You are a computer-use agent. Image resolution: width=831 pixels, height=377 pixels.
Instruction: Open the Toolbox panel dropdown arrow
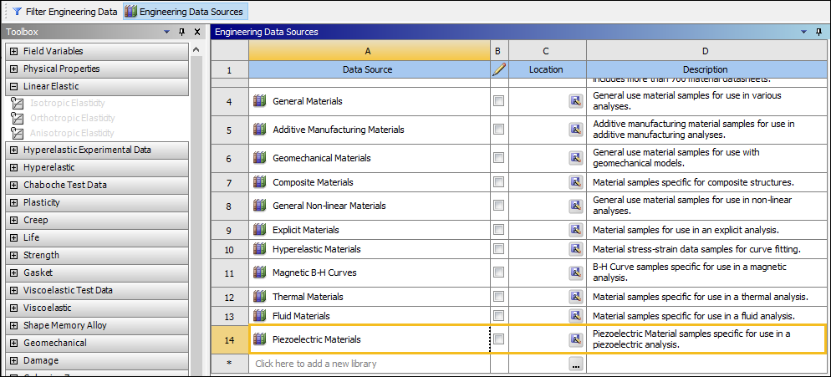[x=167, y=32]
